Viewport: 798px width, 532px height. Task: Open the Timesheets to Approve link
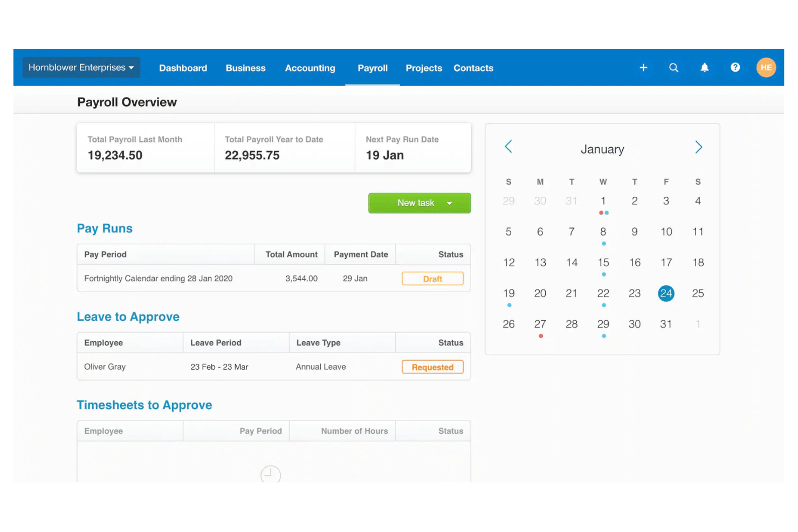click(x=145, y=405)
